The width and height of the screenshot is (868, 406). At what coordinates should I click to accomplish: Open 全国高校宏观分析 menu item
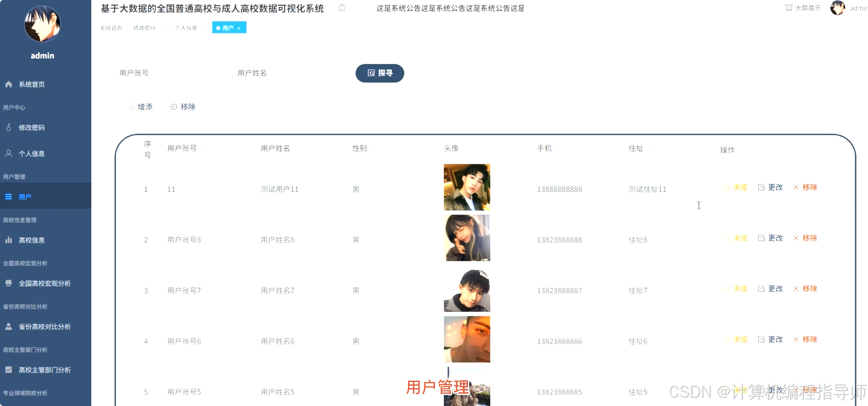(46, 283)
